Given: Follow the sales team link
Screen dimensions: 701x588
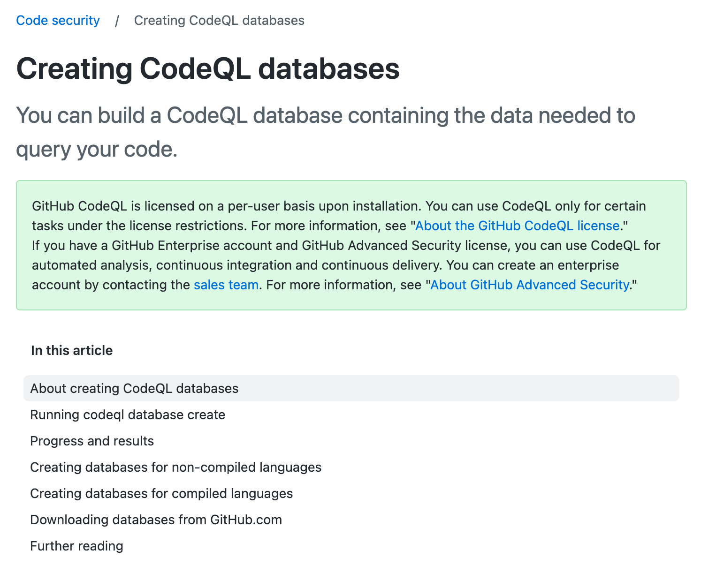Looking at the screenshot, I should (x=226, y=285).
